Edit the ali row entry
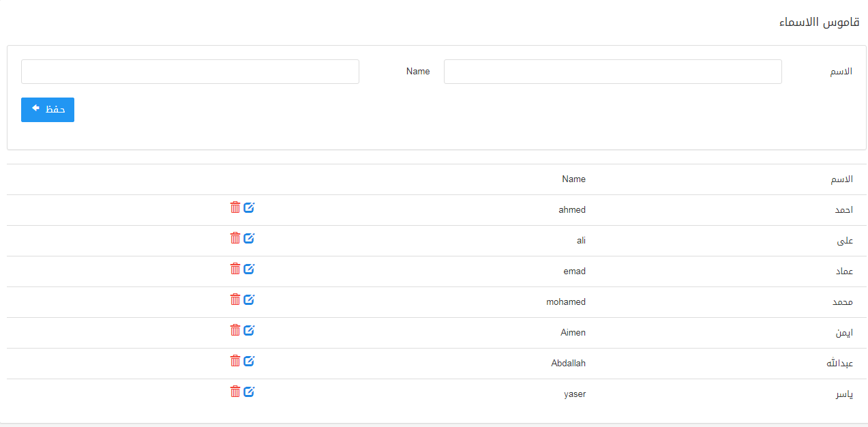The image size is (868, 427). 249,238
